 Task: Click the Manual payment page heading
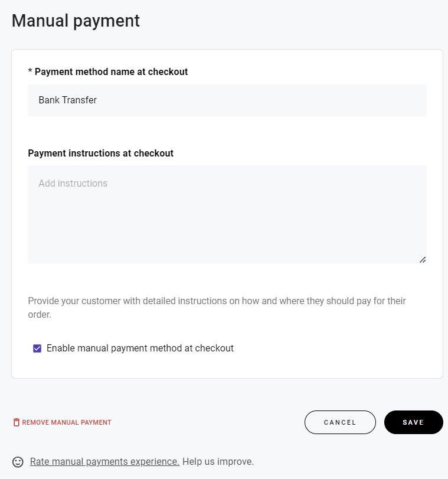[x=76, y=20]
